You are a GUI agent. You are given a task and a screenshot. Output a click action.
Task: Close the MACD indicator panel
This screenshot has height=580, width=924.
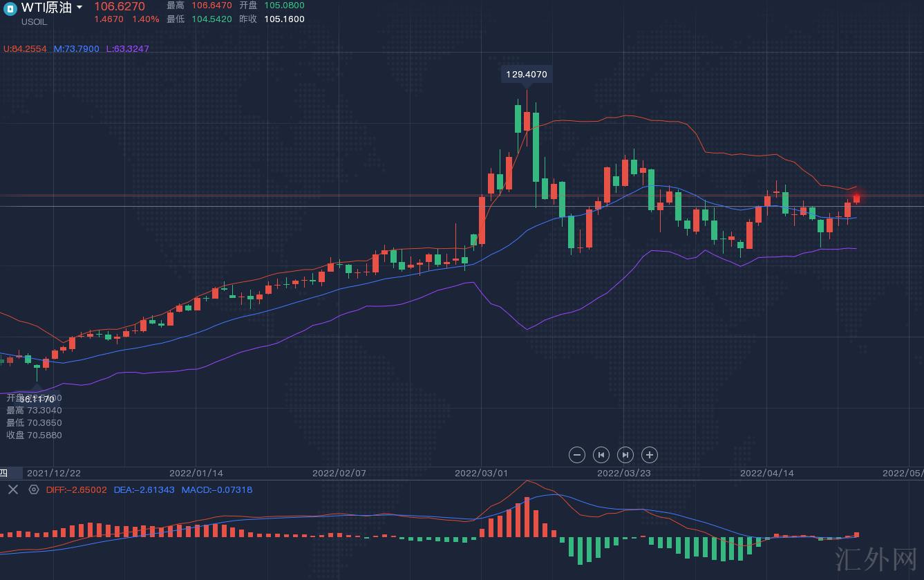12,489
